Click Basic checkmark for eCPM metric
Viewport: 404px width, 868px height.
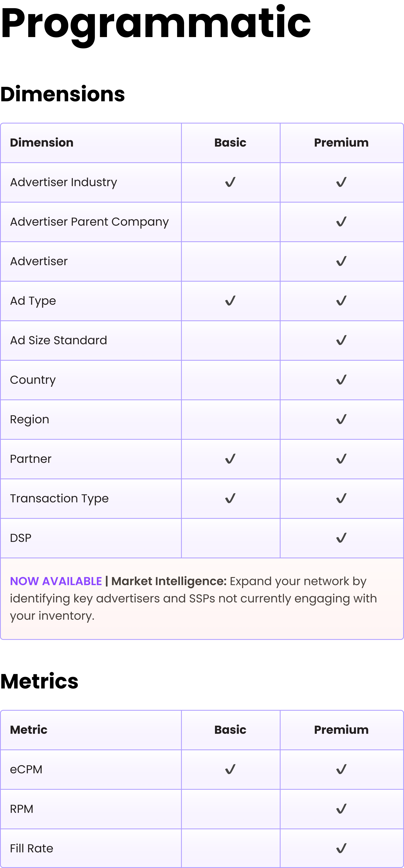point(230,769)
